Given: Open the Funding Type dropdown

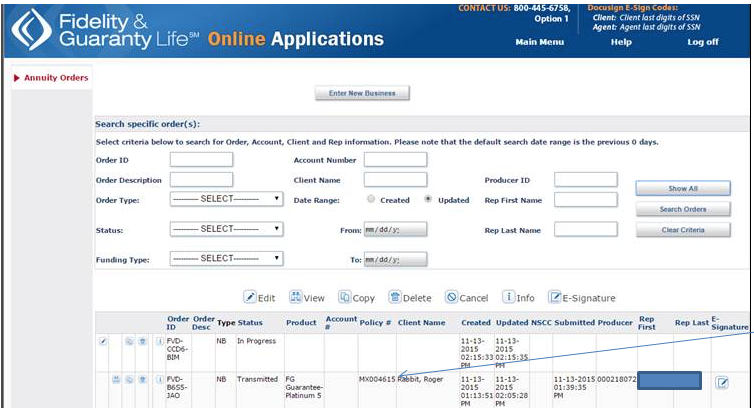Looking at the screenshot, I should pos(226,258).
